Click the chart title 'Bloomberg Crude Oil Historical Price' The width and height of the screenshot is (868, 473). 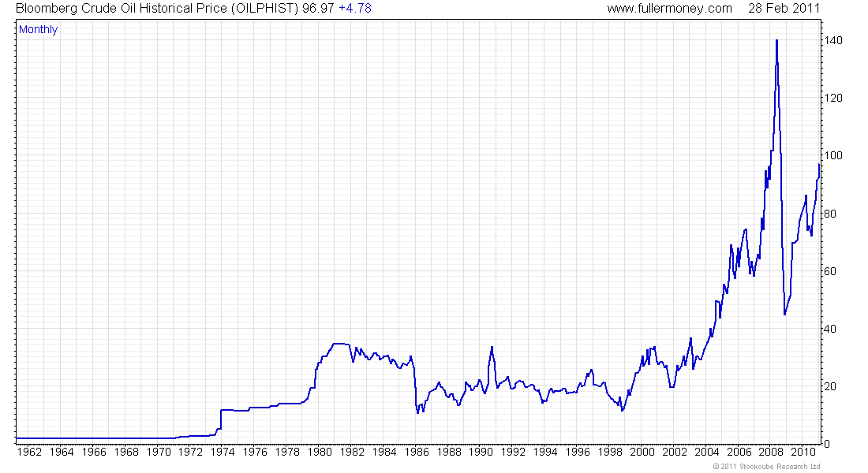click(122, 9)
